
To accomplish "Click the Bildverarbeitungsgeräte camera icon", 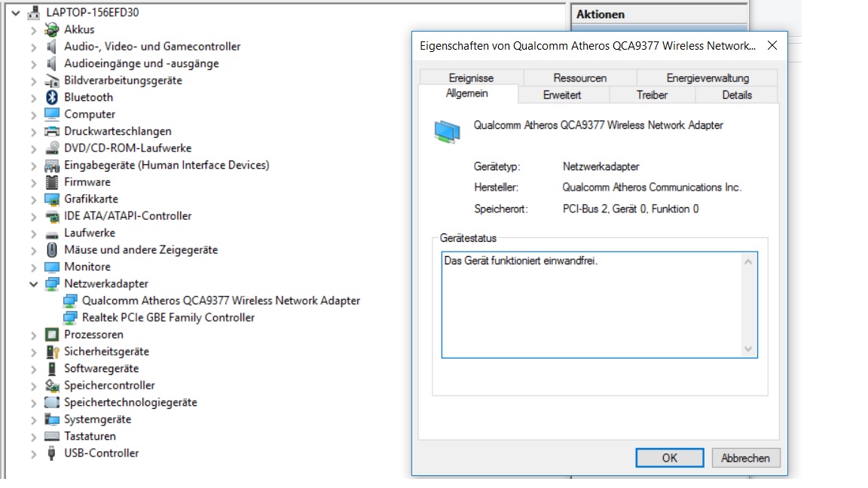I will [x=51, y=81].
